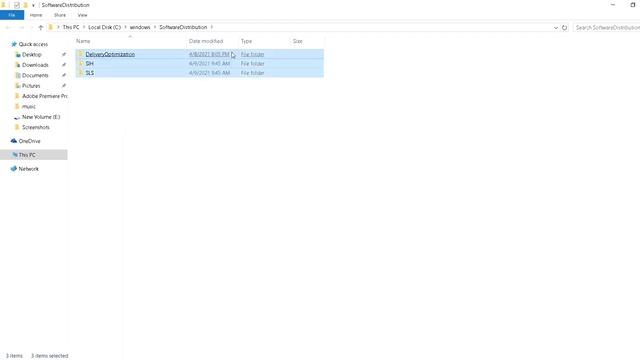640x360 pixels.
Task: Refresh the SoftwareDistribution folder view
Action: 564,27
